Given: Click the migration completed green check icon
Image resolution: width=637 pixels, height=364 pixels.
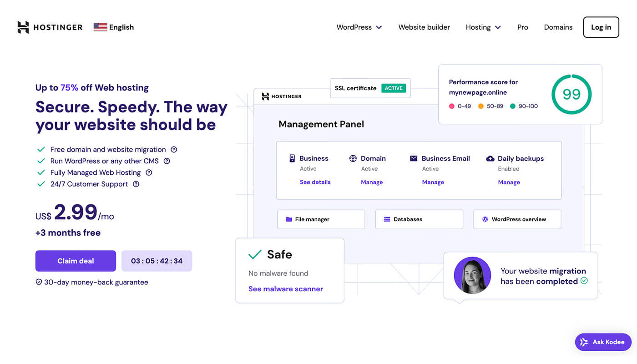Looking at the screenshot, I should [584, 281].
